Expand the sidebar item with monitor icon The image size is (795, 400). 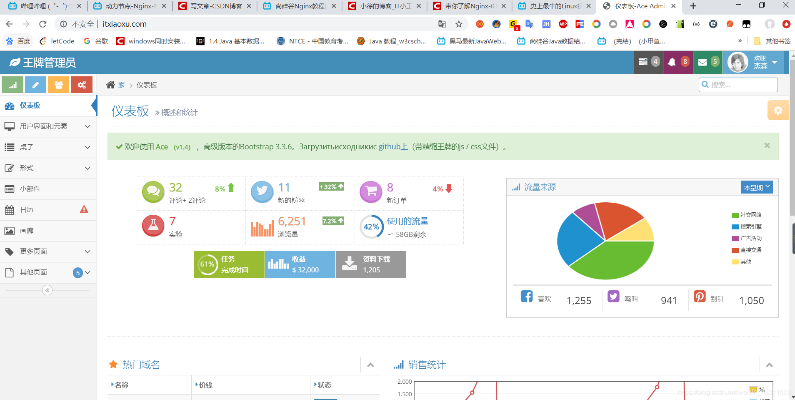point(48,126)
